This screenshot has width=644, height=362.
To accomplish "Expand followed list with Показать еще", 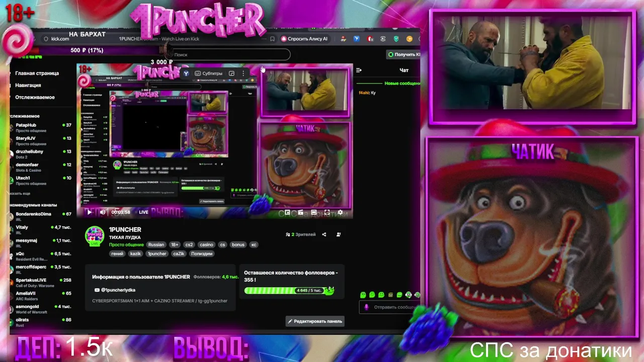I will 20,194.
